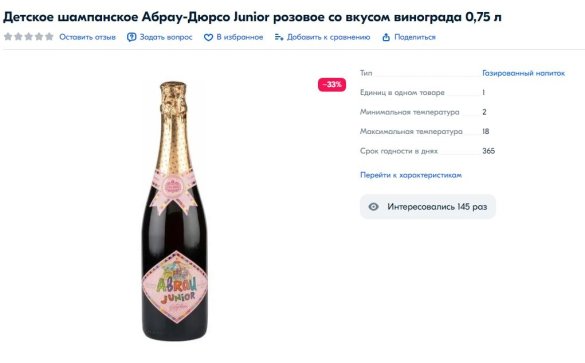Click the eye icon in interest badge

[x=373, y=207]
